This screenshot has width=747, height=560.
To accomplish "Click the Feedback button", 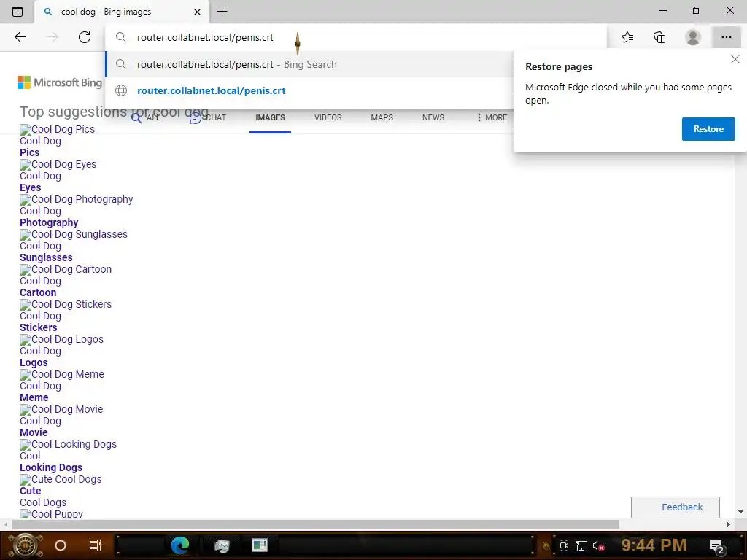I will pyautogui.click(x=675, y=507).
